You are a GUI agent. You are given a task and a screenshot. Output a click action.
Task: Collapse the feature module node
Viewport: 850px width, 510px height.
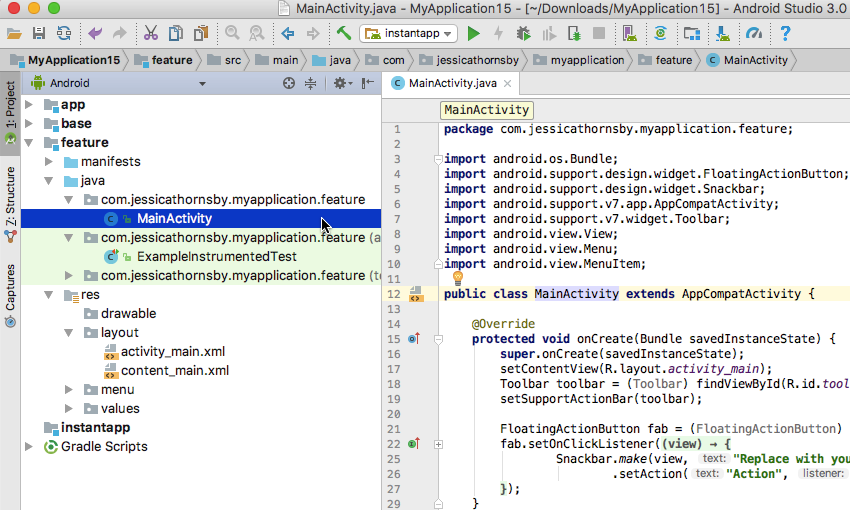[x=29, y=143]
